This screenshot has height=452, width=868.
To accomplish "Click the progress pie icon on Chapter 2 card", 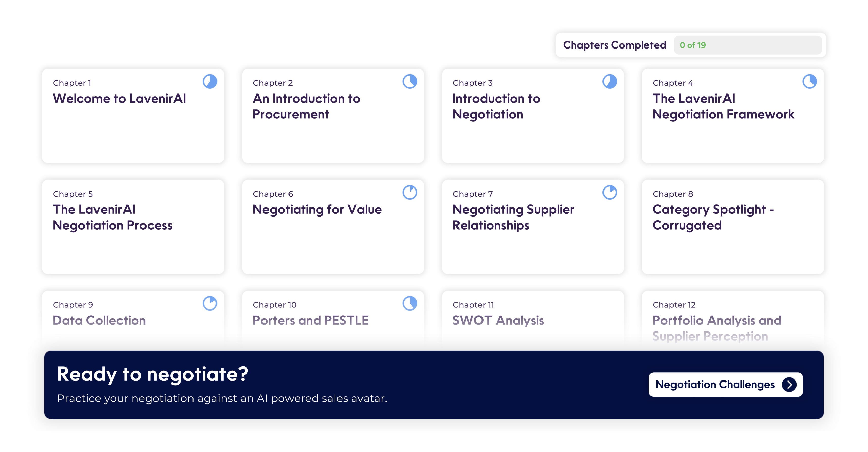I will 410,82.
